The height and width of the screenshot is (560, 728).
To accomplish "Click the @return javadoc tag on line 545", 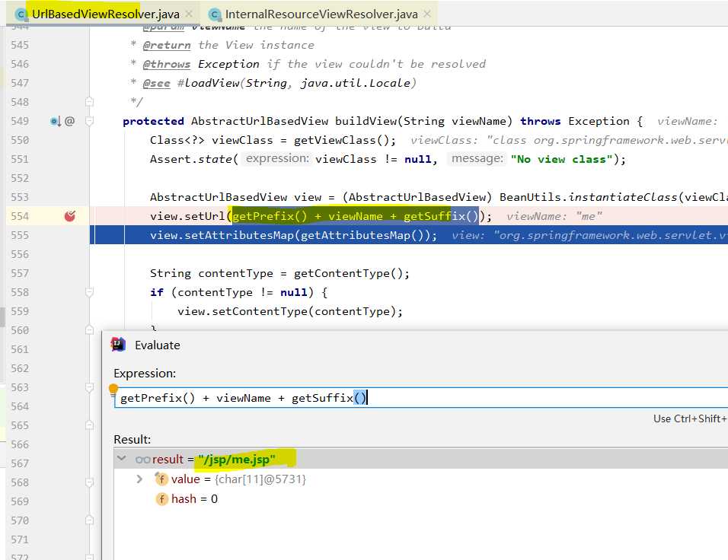I will click(167, 45).
